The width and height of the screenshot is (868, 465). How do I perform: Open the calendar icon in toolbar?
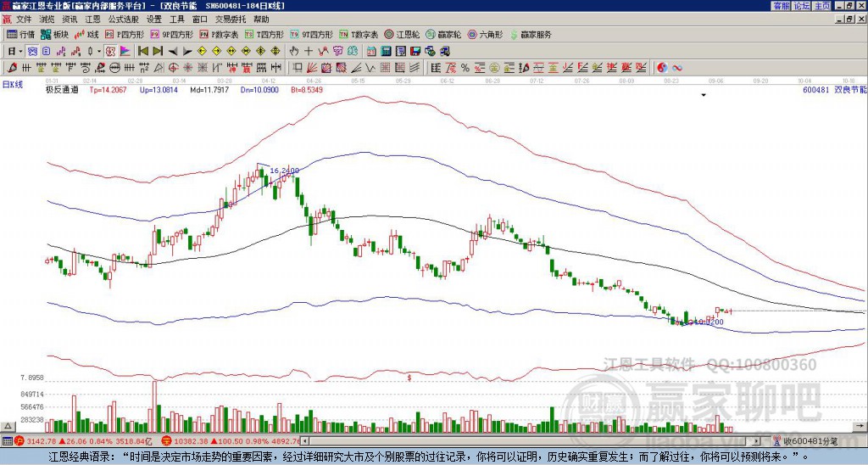coord(371,52)
